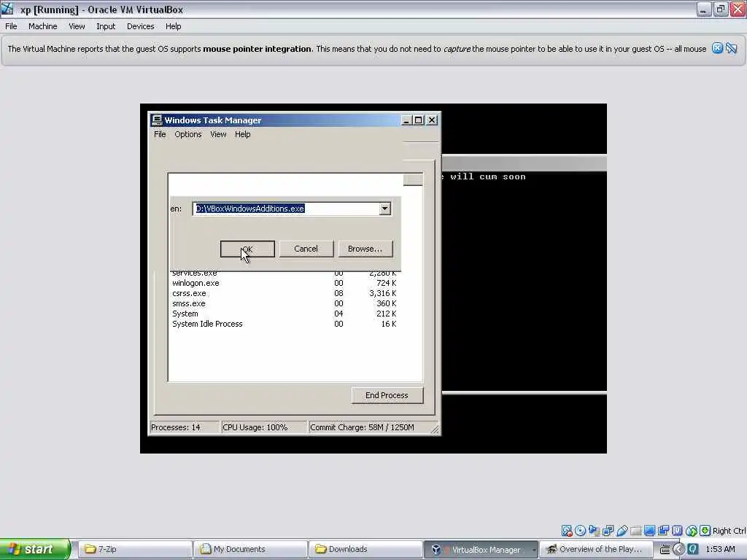Open the Input menu
Screen dimensions: 747x560
click(x=106, y=26)
